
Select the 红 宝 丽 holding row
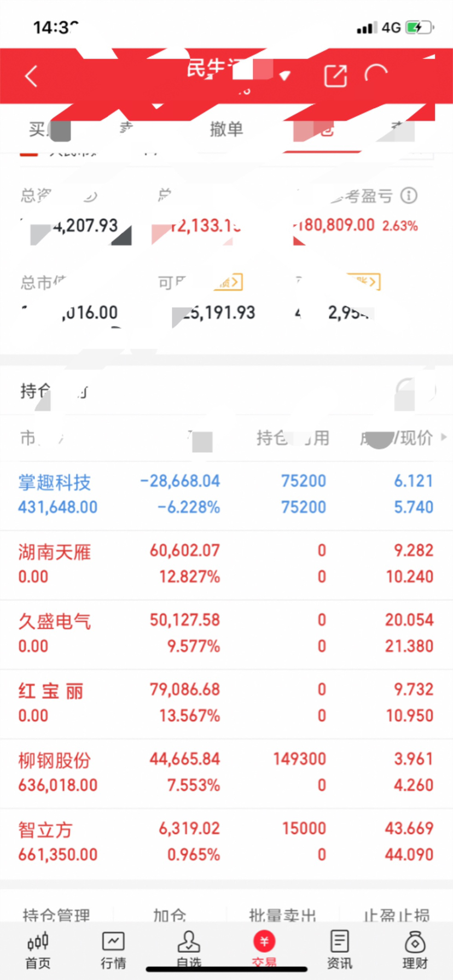pyautogui.click(x=226, y=703)
